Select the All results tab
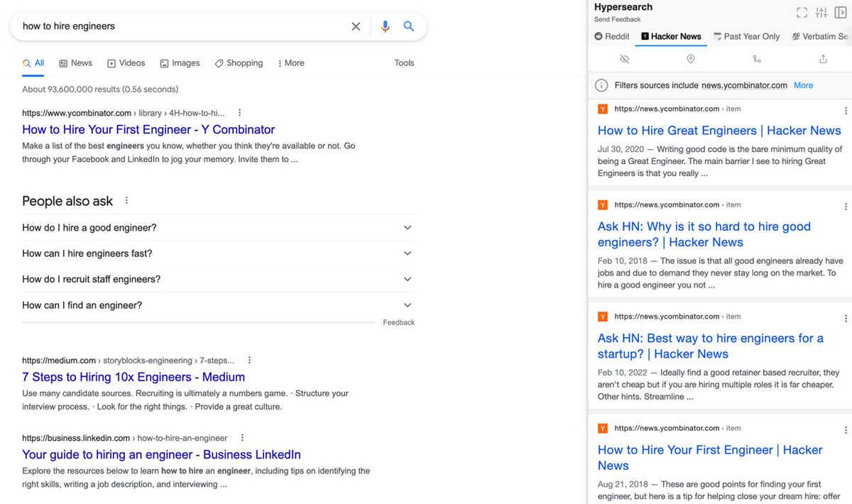The width and height of the screenshot is (852, 504). (x=33, y=63)
